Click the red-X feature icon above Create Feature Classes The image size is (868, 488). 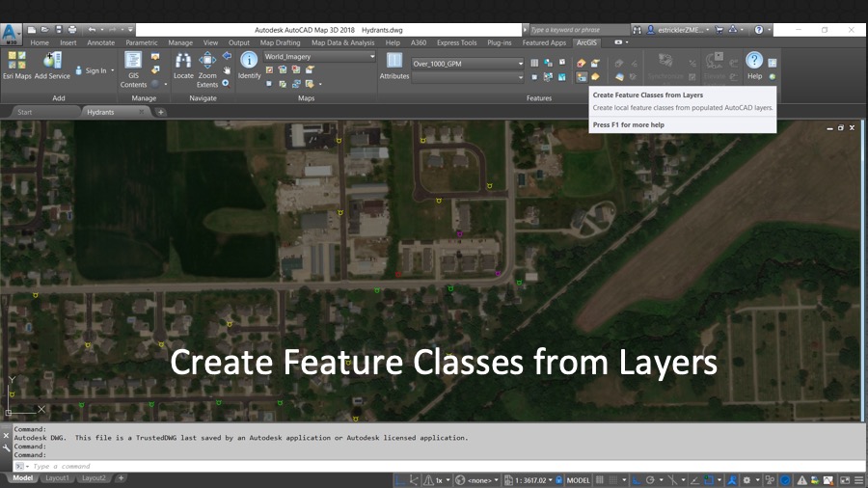582,63
